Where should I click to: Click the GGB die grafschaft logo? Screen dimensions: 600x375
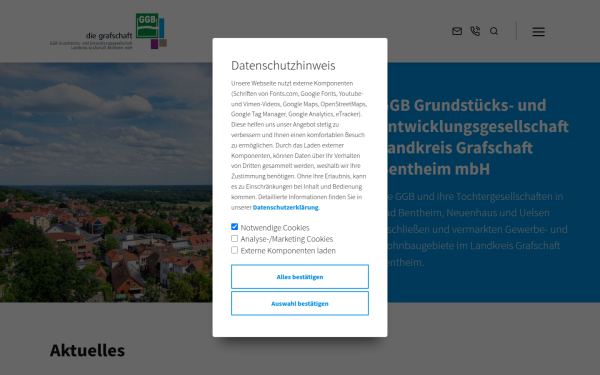coord(108,31)
